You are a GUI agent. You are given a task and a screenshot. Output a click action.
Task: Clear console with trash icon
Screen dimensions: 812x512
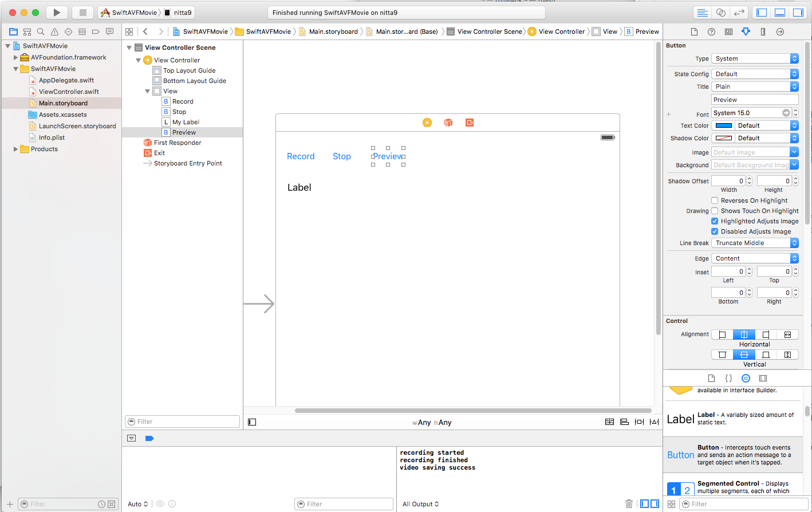pos(629,504)
